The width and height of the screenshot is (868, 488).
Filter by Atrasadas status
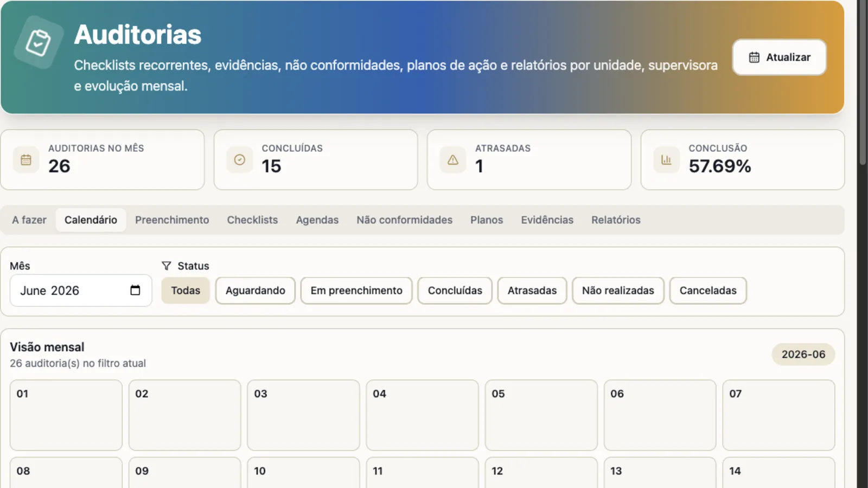pyautogui.click(x=532, y=291)
